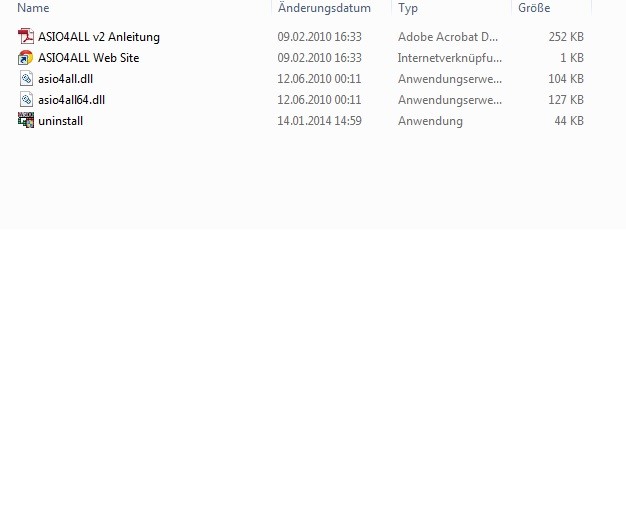Screen dimensions: 626x532
Task: Click the uninstall application icon
Action: pyautogui.click(x=26, y=121)
